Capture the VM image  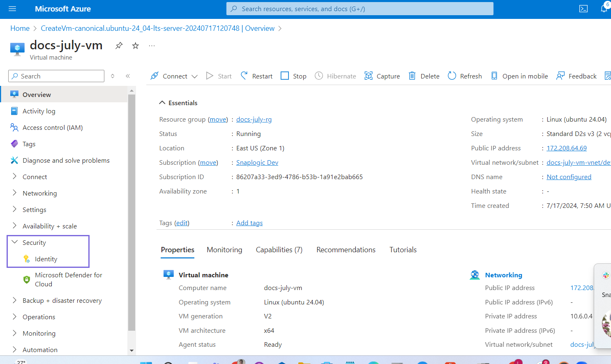[x=382, y=76]
